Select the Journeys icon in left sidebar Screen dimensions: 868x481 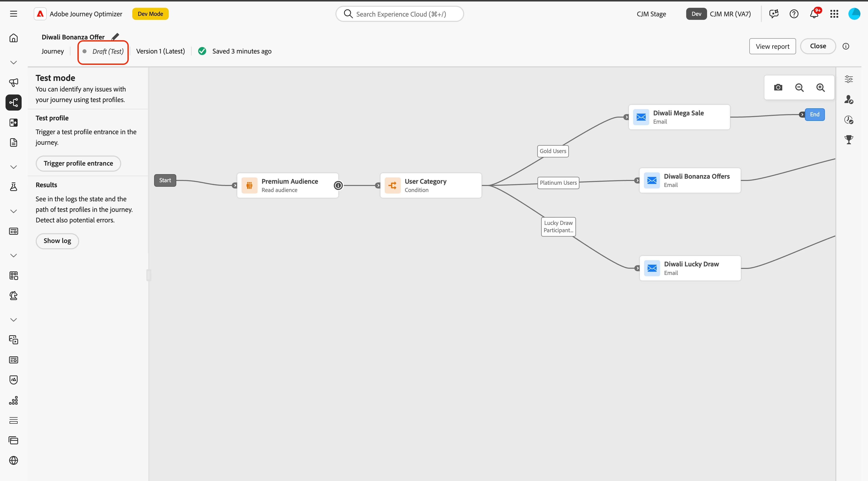click(14, 102)
